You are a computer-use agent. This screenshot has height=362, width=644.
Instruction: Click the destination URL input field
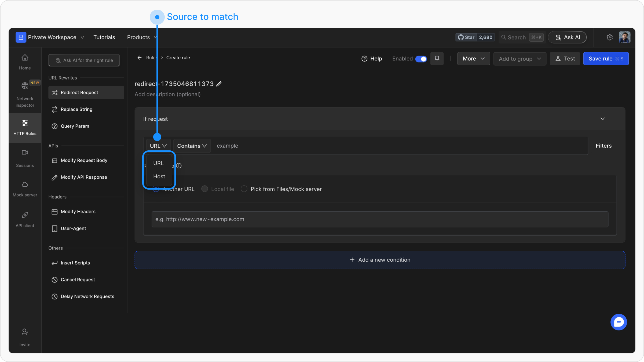380,219
